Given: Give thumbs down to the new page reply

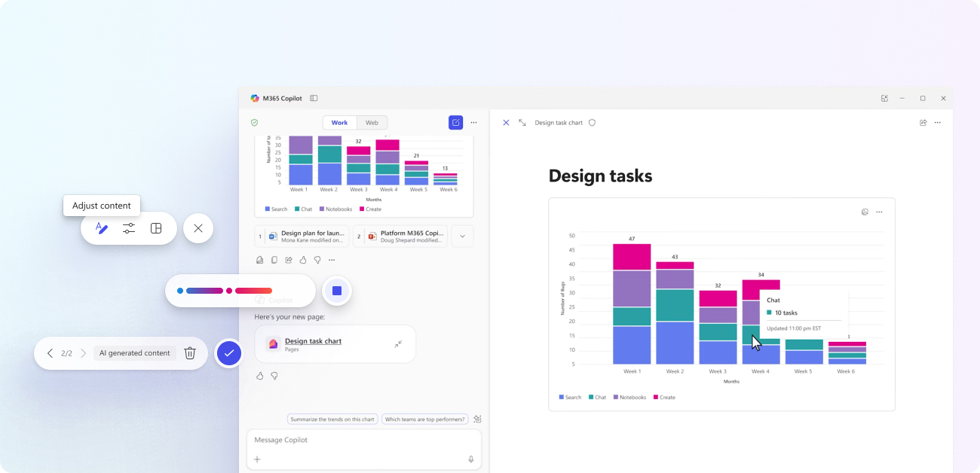Looking at the screenshot, I should pos(274,375).
